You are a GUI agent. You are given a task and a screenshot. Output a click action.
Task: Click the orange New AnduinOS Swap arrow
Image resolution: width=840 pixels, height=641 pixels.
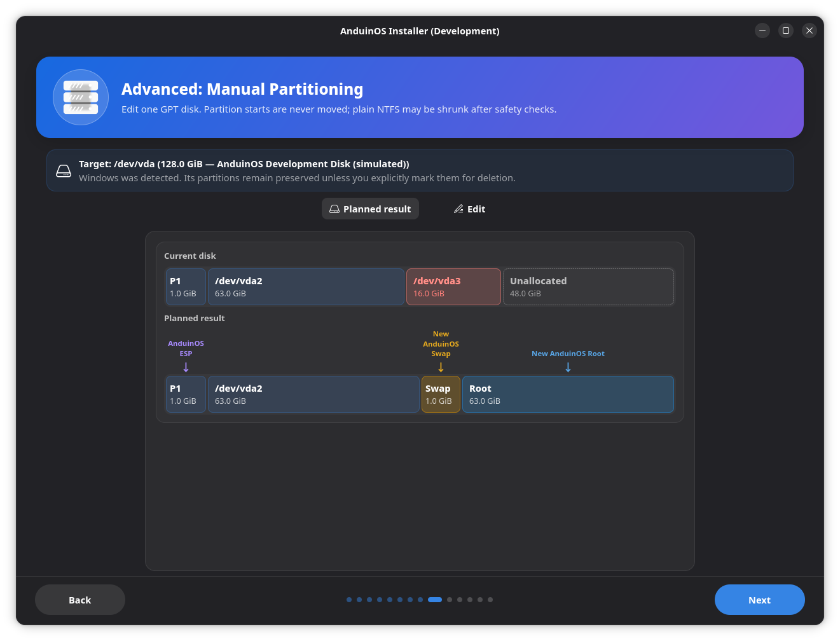pos(441,368)
